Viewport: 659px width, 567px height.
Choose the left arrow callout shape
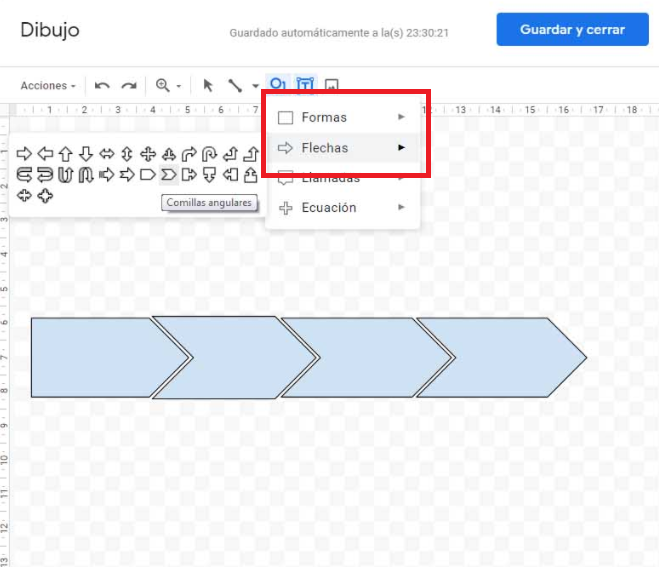230,174
